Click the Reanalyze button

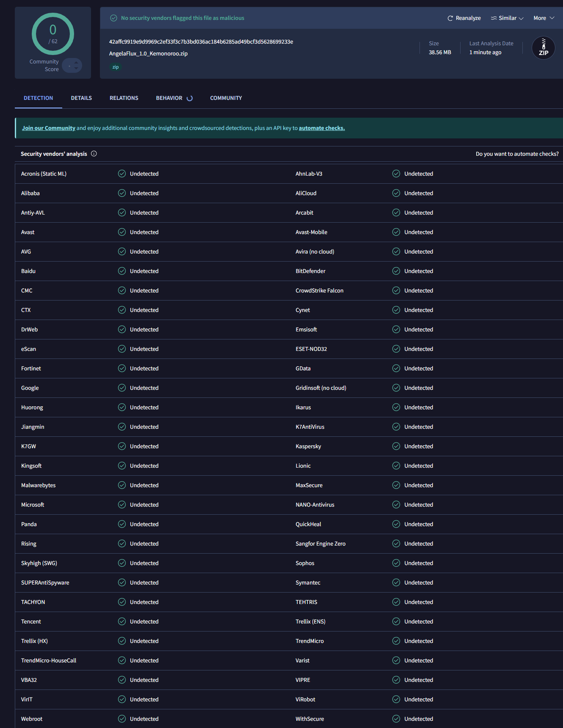tap(464, 18)
